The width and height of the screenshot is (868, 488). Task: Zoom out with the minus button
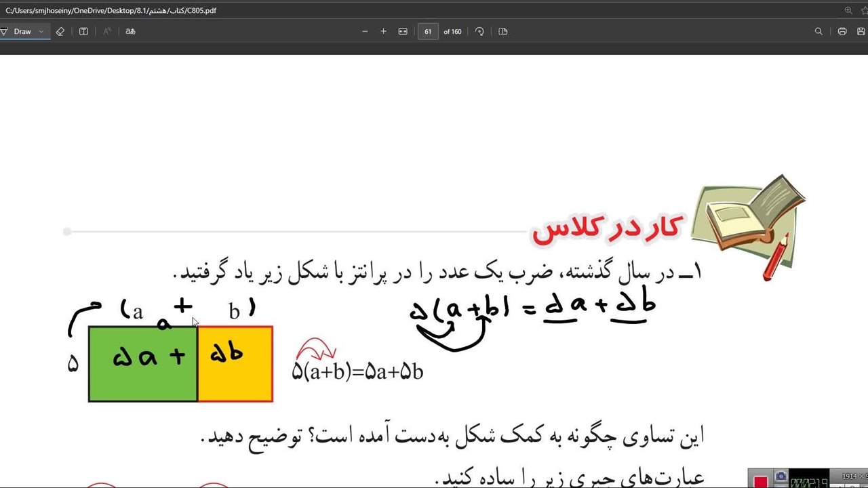pos(365,32)
